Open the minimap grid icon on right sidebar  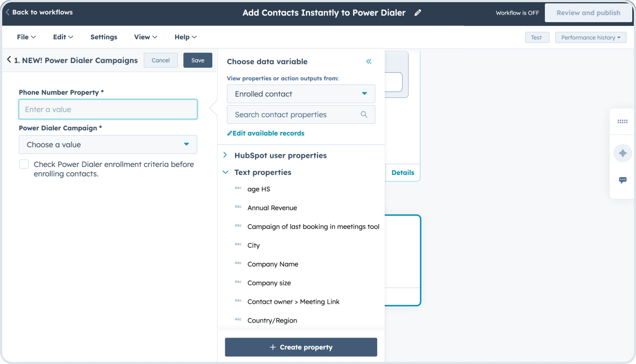coord(622,122)
